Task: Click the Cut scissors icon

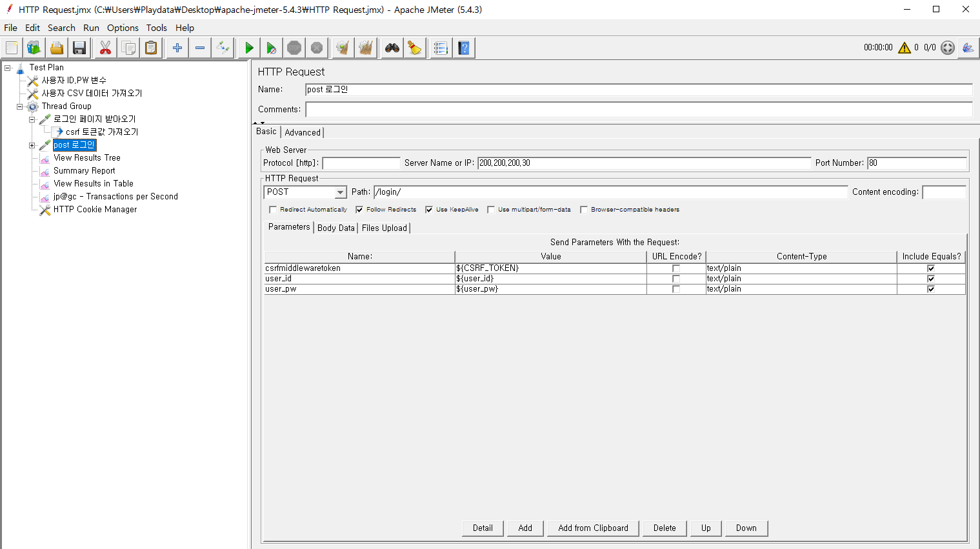Action: click(106, 48)
